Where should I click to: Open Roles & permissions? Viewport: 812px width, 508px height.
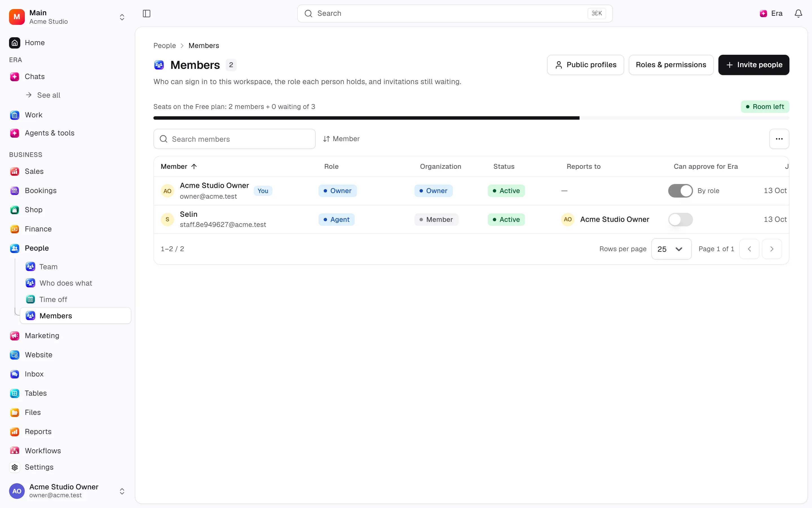click(671, 65)
